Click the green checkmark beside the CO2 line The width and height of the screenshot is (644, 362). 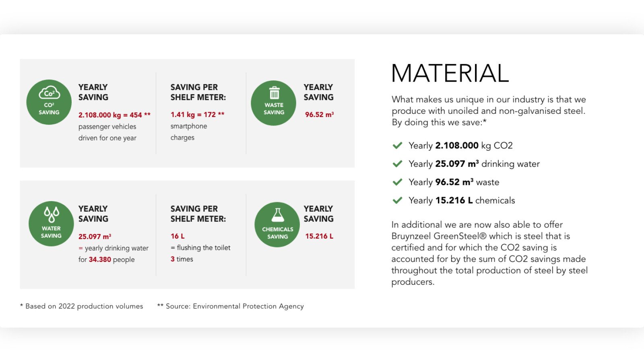(x=397, y=146)
